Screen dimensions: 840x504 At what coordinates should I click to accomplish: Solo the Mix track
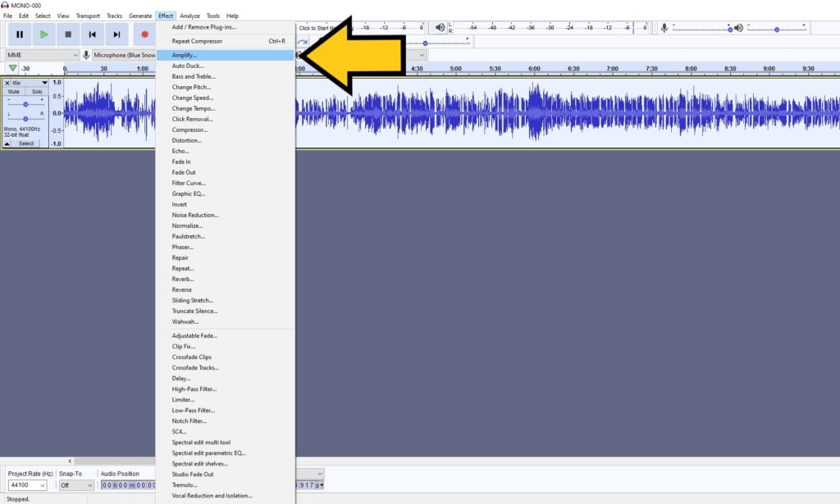(x=37, y=92)
